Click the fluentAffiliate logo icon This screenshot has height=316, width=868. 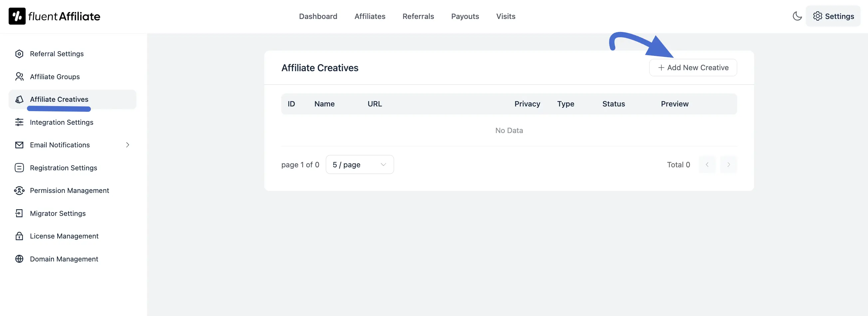point(18,16)
